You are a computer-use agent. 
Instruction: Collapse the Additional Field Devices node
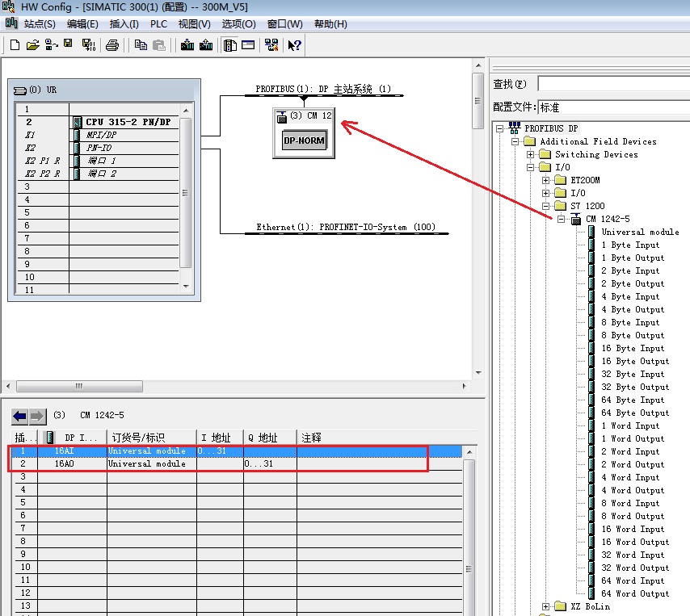(x=515, y=141)
